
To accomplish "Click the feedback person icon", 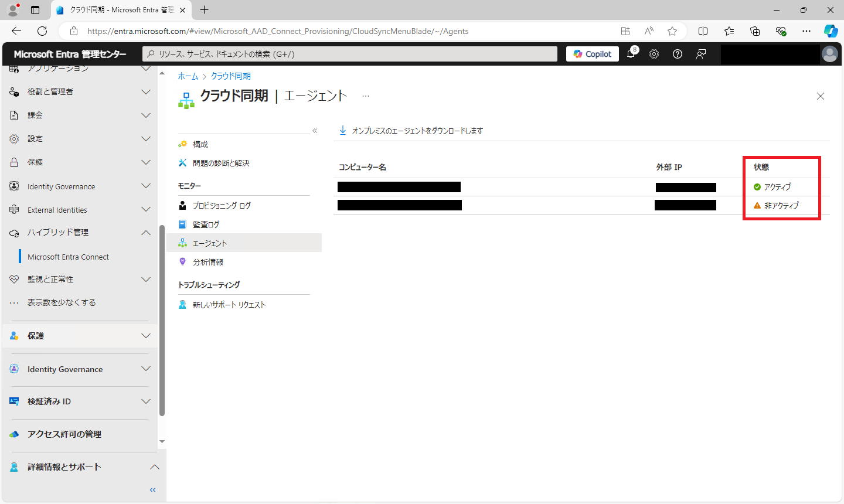I will pos(701,54).
